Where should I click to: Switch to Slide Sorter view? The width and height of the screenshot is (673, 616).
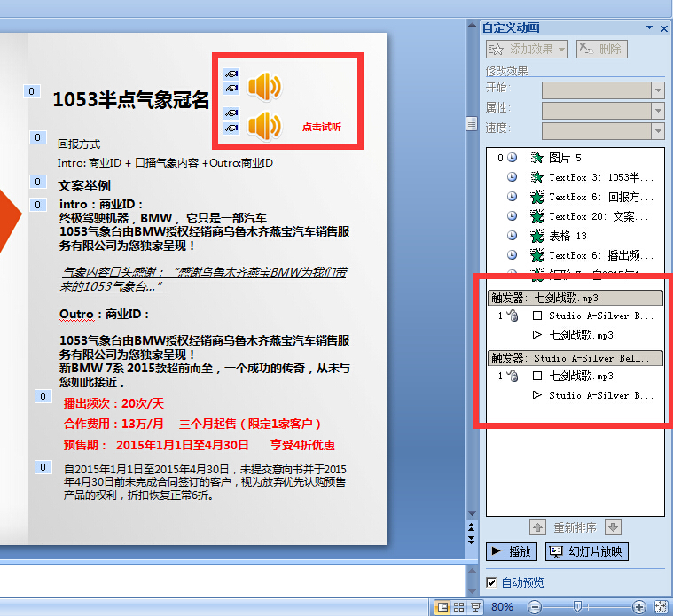(458, 607)
